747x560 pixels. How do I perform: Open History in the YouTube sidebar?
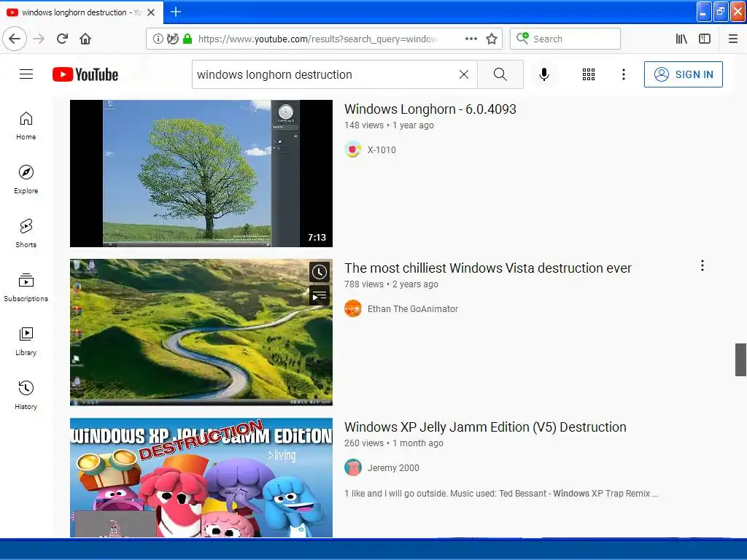[26, 395]
